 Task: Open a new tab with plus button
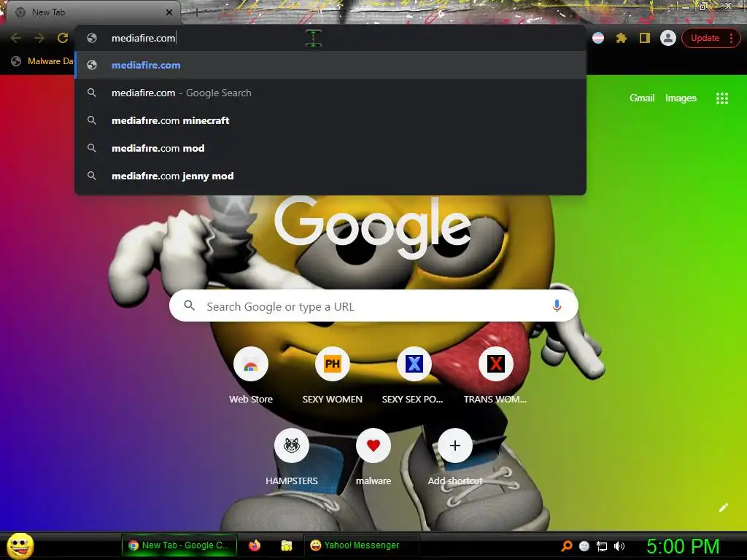coord(196,13)
